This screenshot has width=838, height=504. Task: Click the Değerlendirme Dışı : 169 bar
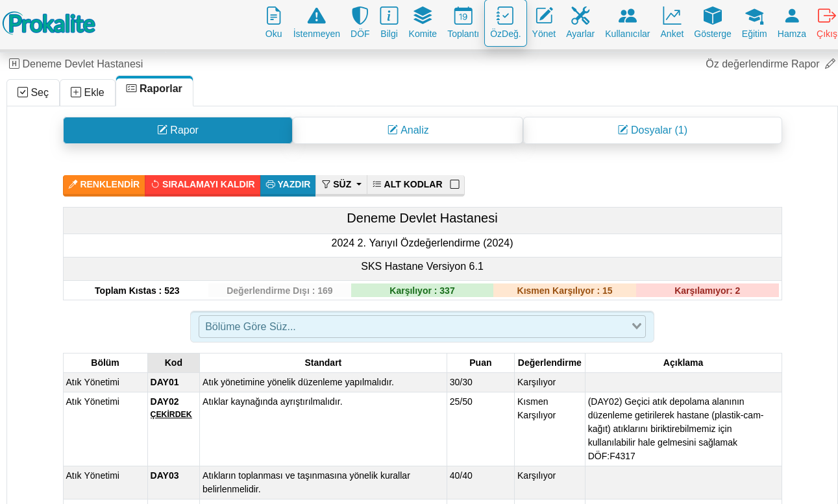click(280, 291)
